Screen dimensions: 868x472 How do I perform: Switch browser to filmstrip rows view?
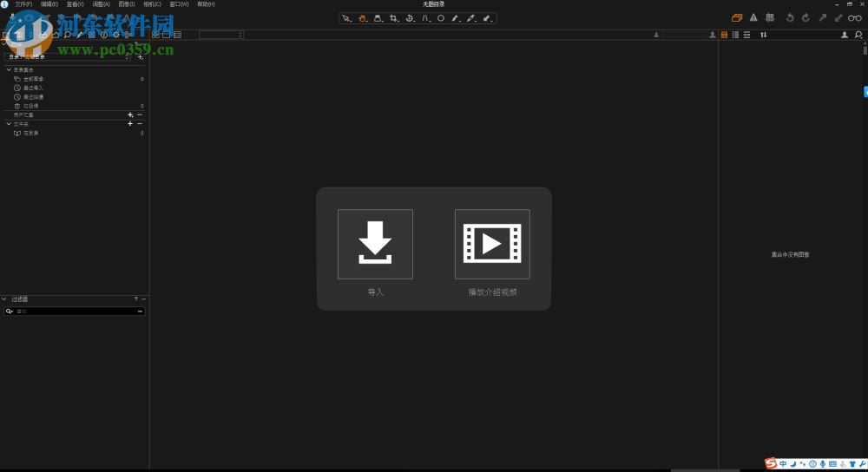coord(746,35)
